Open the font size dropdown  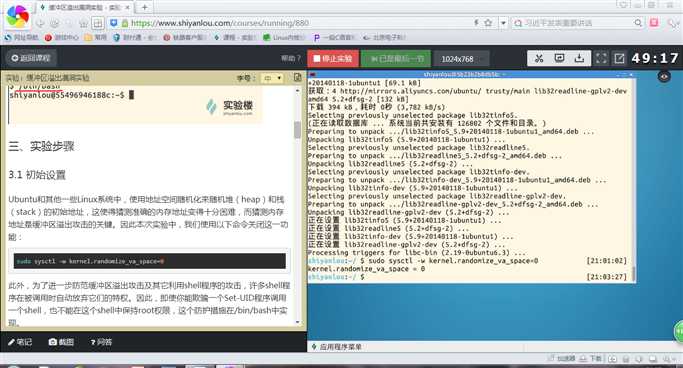(x=272, y=78)
